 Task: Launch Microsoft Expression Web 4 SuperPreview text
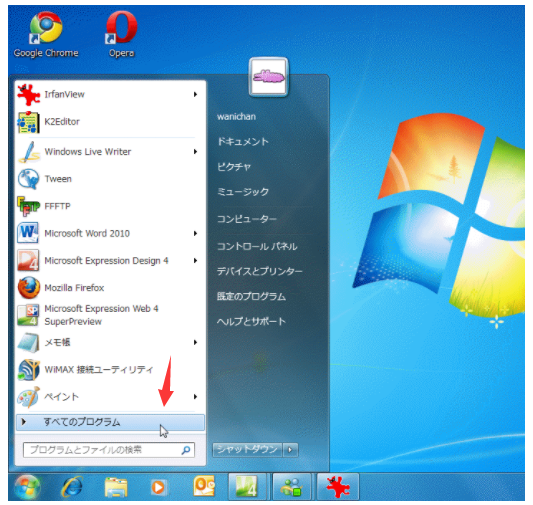click(101, 315)
